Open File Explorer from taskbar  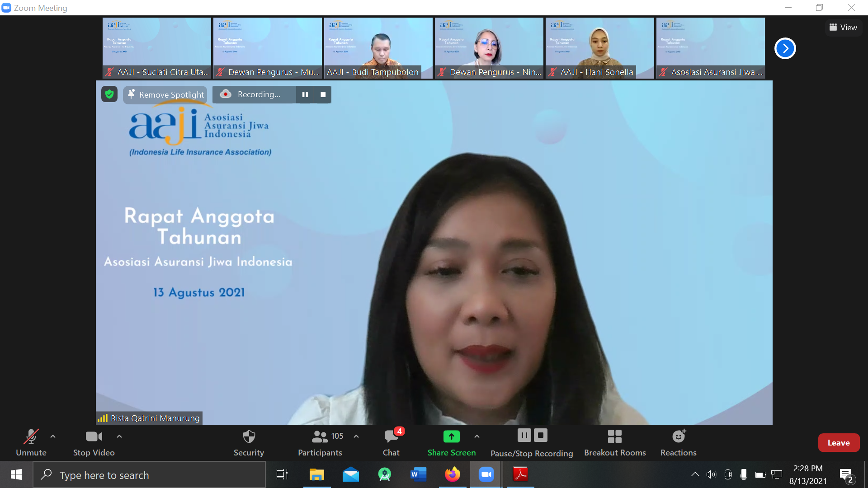click(317, 474)
